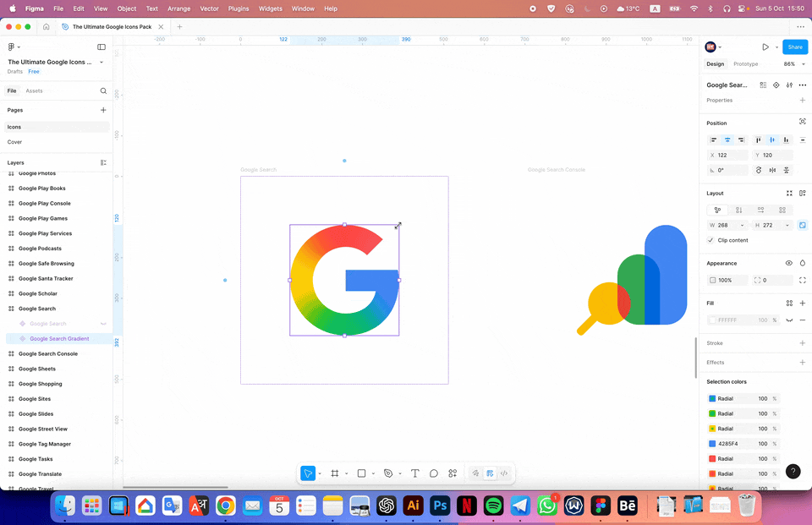Viewport: 812px width, 525px height.
Task: Click the X position input field
Action: coord(727,155)
